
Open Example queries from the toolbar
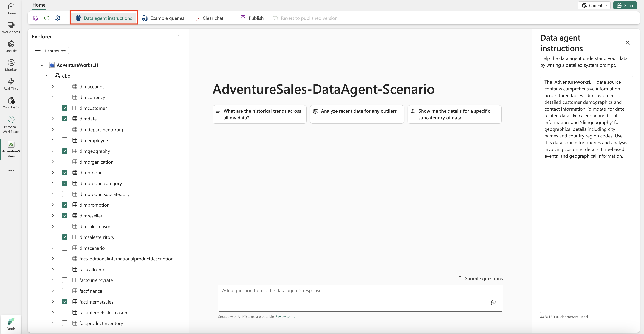(163, 18)
